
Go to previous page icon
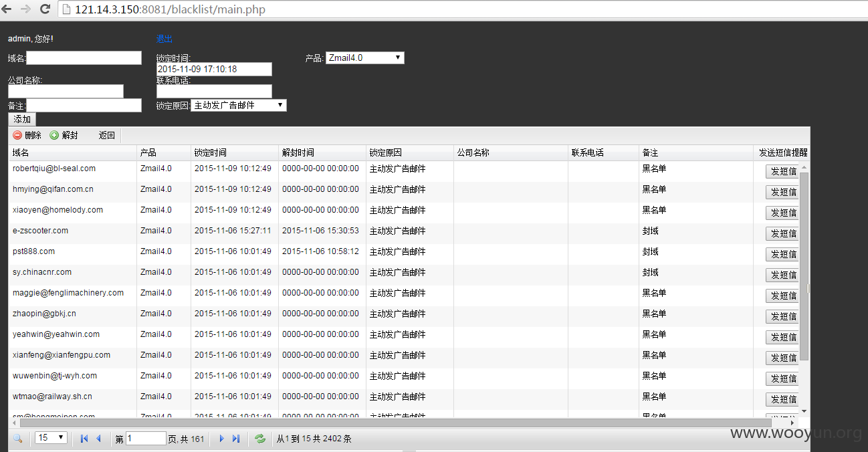[x=99, y=439]
